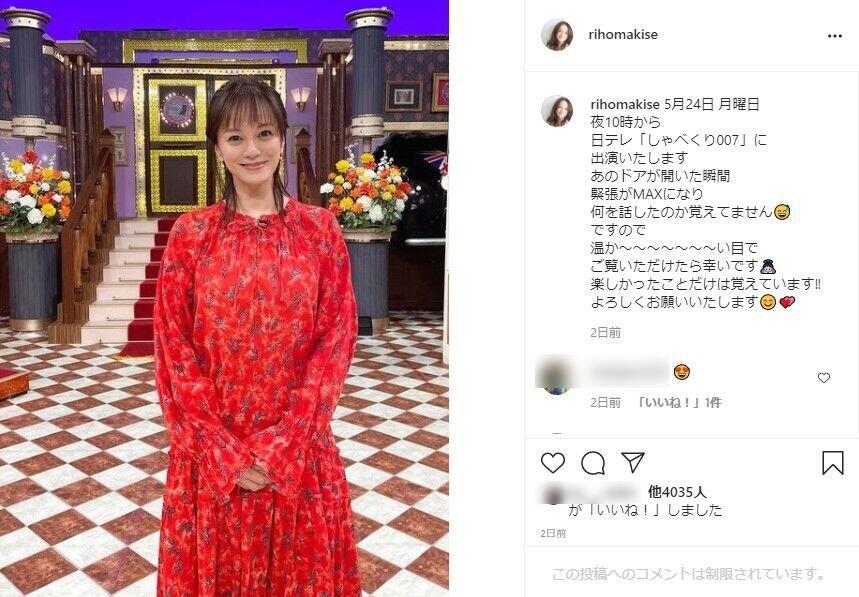Save the post with the bookmark icon
The image size is (859, 597).
click(832, 463)
